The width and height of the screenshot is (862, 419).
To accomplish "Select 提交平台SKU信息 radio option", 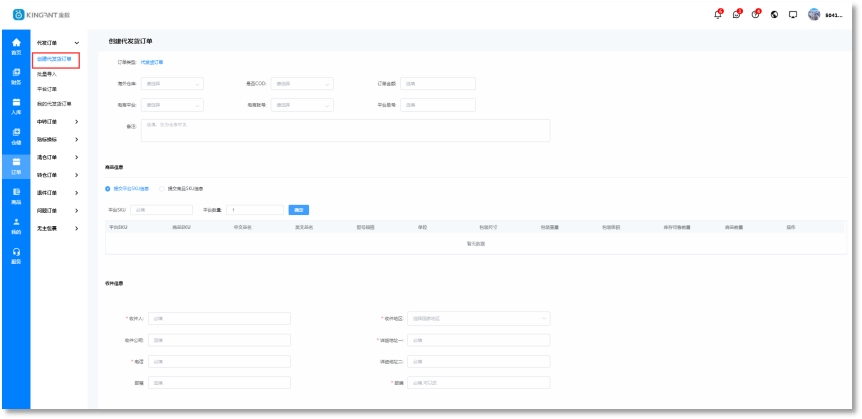I will [109, 188].
